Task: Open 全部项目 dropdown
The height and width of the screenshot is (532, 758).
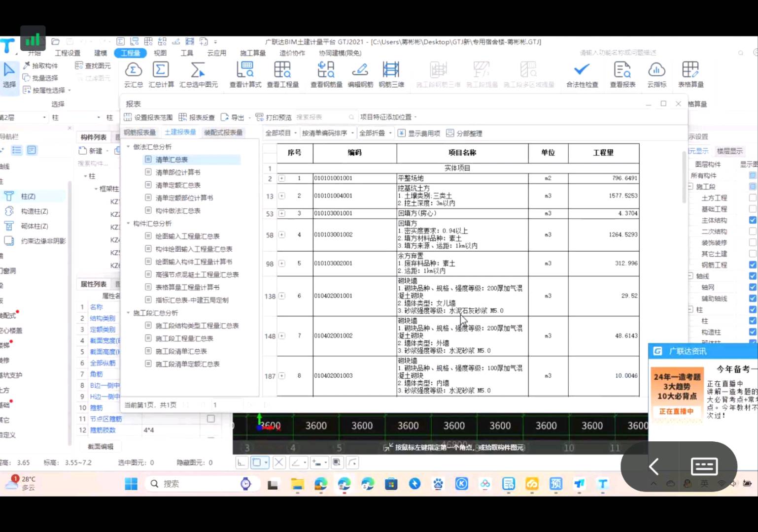Action: (x=281, y=133)
